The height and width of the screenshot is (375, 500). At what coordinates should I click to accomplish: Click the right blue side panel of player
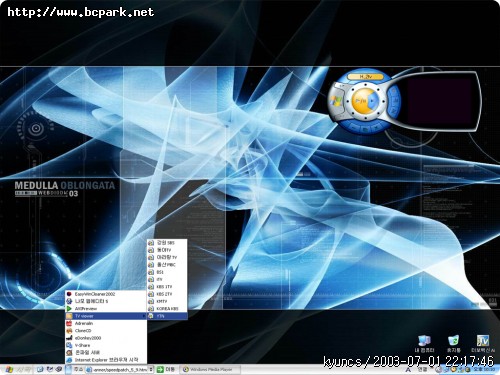pyautogui.click(x=395, y=100)
